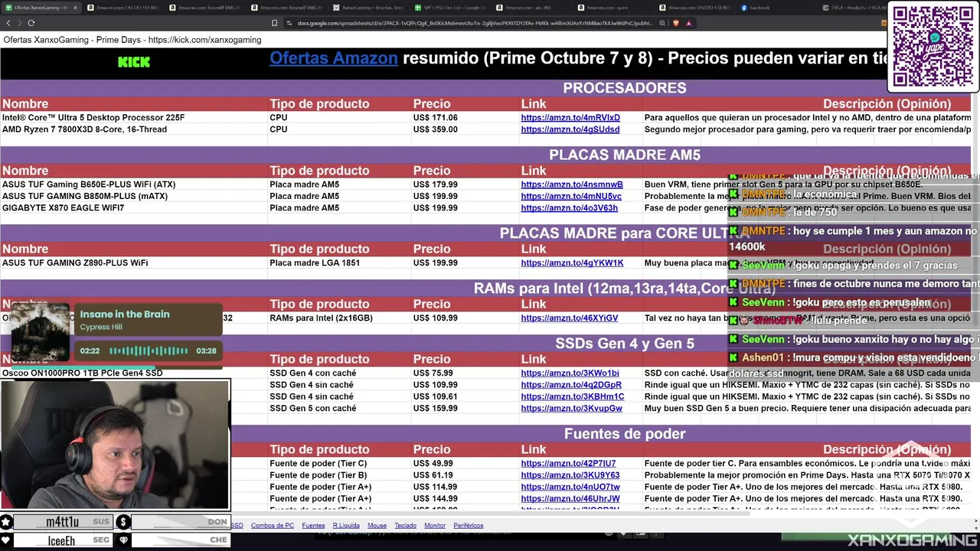The height and width of the screenshot is (551, 980).
Task: Switch to the Amazon.com ryzen tab
Action: coord(614,8)
